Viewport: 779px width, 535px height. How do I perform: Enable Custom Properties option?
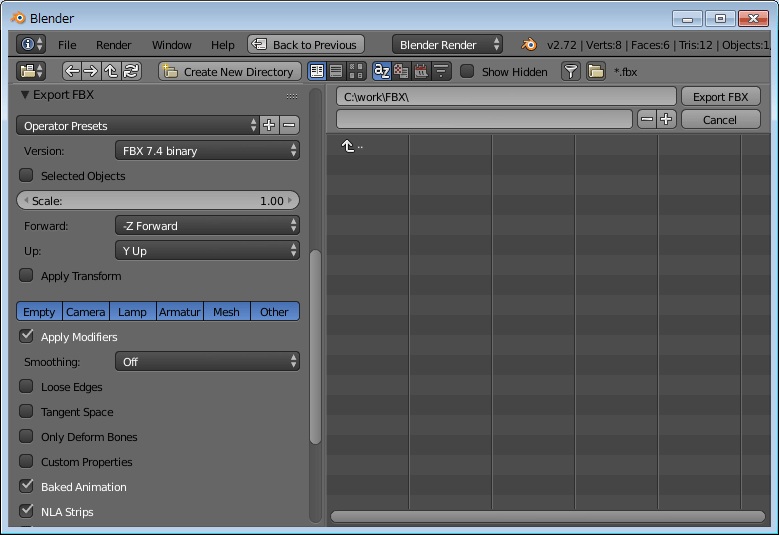pyautogui.click(x=26, y=461)
